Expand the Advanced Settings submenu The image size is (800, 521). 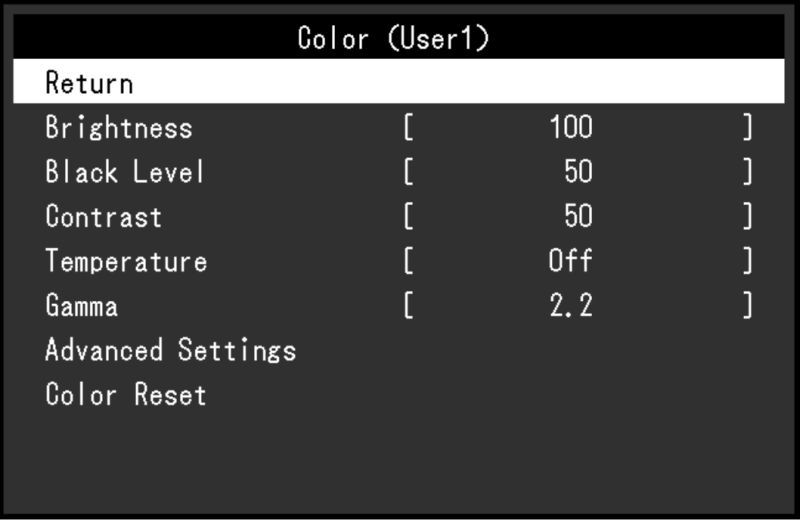click(x=170, y=350)
